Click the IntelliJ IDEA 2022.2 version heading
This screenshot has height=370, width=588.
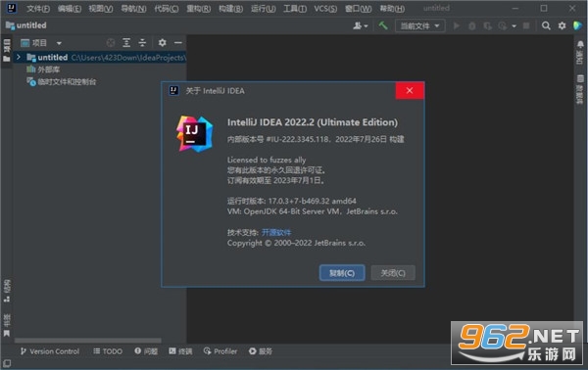click(313, 122)
